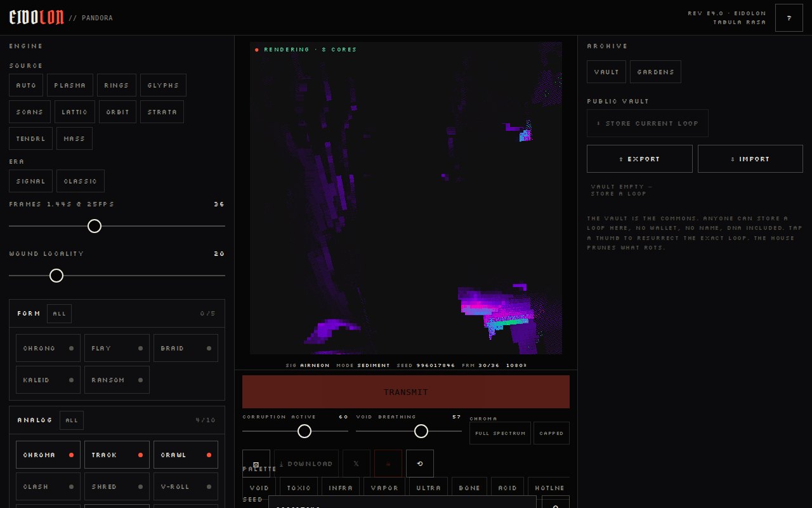Adjust the Void Breathing slider
This screenshot has width=812, height=508.
(x=409, y=431)
